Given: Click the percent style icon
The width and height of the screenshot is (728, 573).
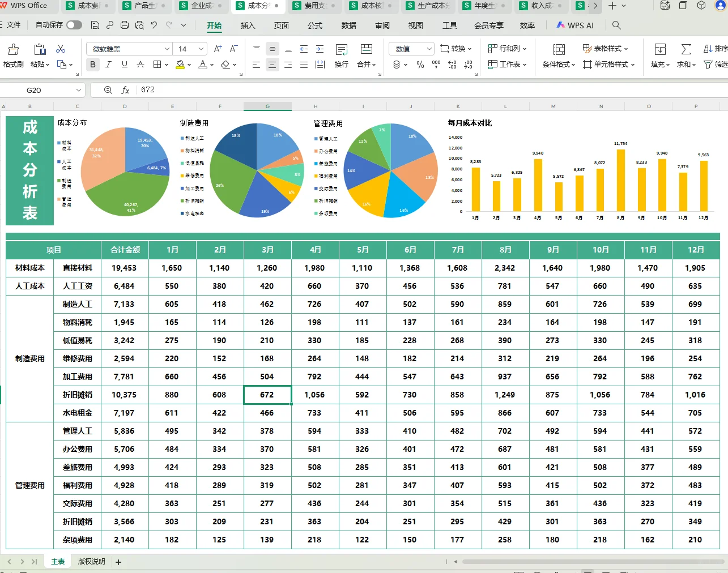Looking at the screenshot, I should coord(420,65).
